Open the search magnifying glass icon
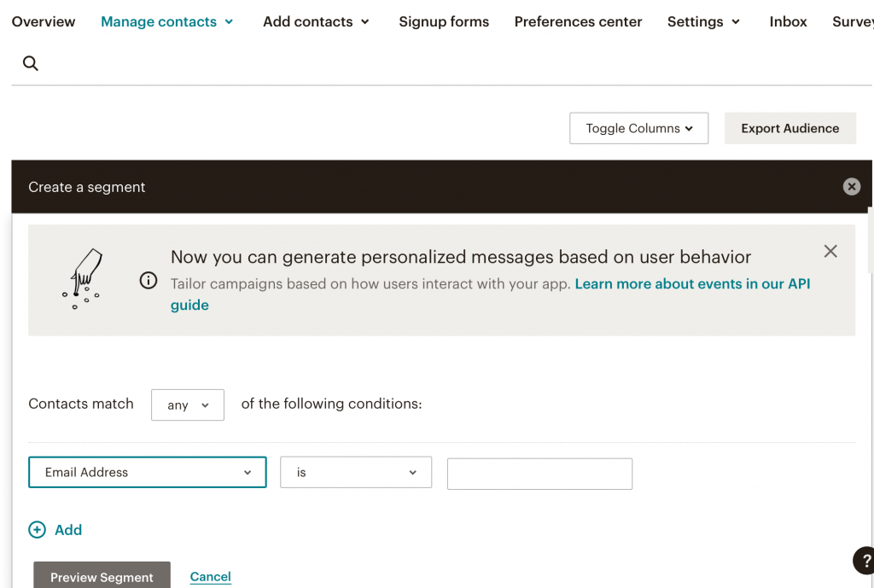Image resolution: width=874 pixels, height=588 pixels. tap(30, 62)
